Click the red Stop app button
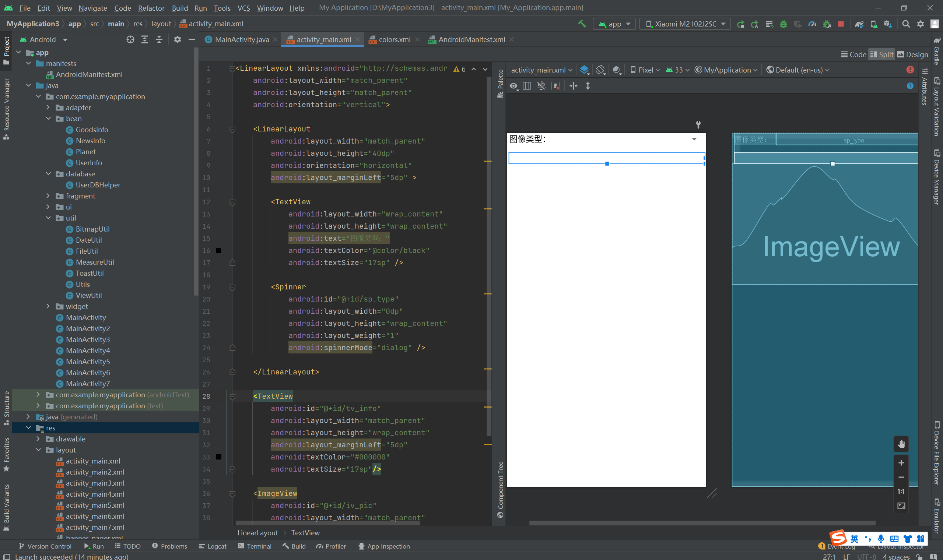Screen dimensions: 943x560 point(841,24)
